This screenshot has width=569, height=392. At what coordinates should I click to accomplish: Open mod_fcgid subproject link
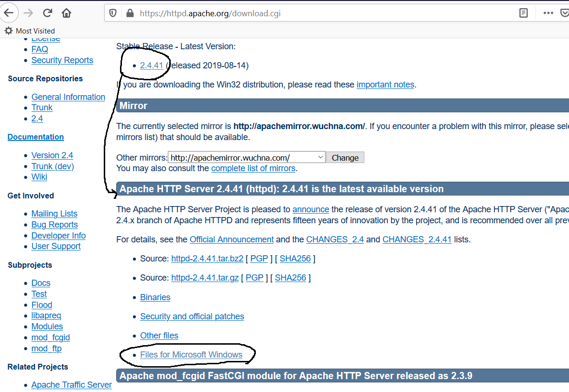pyautogui.click(x=50, y=338)
